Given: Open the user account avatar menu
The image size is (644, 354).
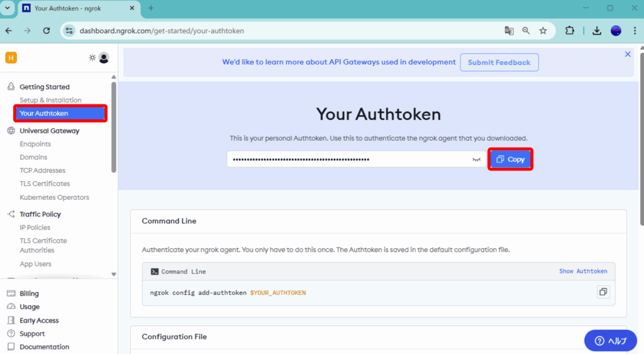Looking at the screenshot, I should [x=104, y=58].
